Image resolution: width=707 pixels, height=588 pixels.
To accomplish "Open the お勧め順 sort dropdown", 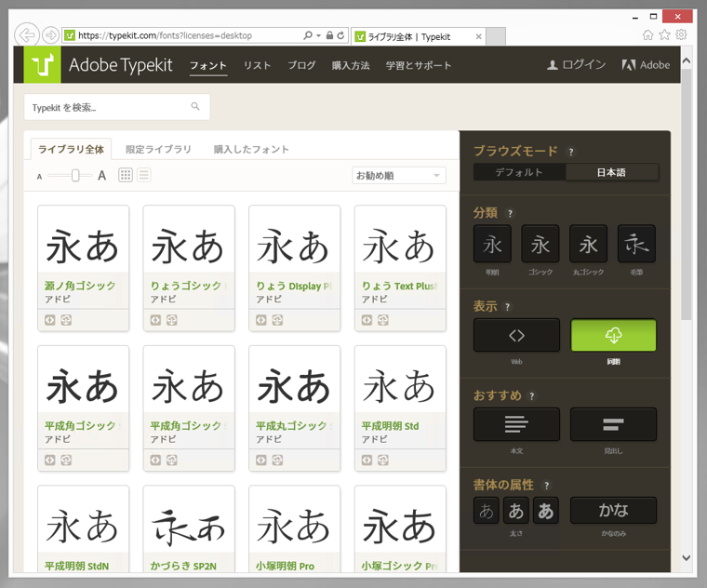I will coord(399,176).
